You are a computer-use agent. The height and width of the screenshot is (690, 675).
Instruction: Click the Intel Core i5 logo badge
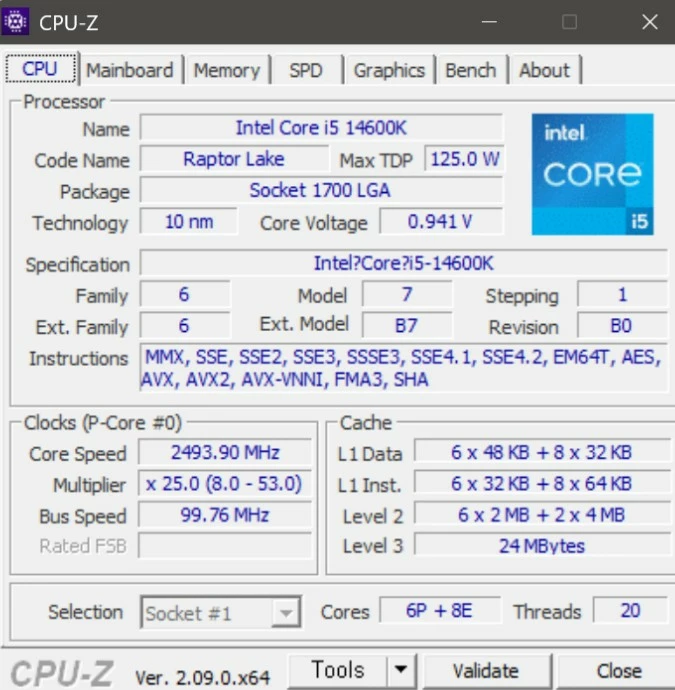592,174
